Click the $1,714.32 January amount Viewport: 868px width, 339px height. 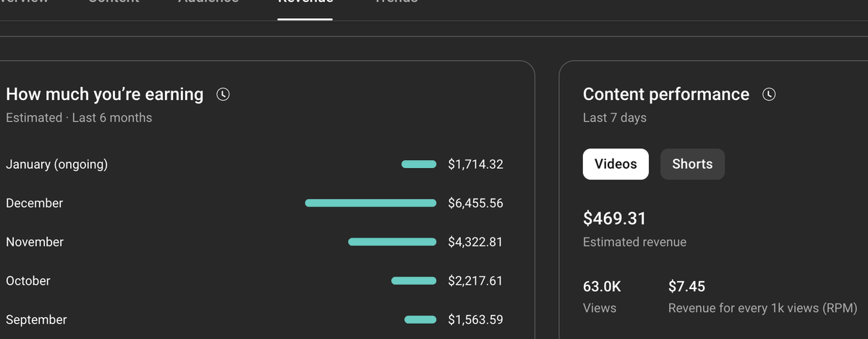point(475,164)
